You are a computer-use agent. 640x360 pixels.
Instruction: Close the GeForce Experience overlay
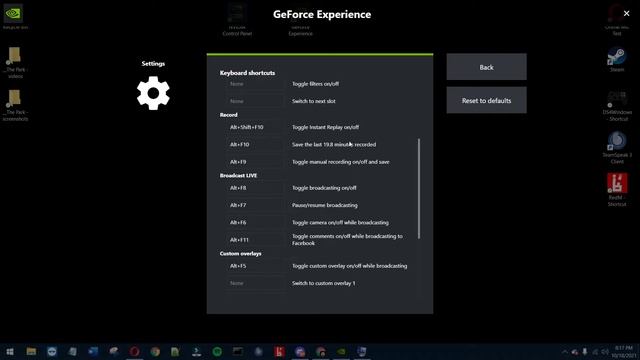627,13
